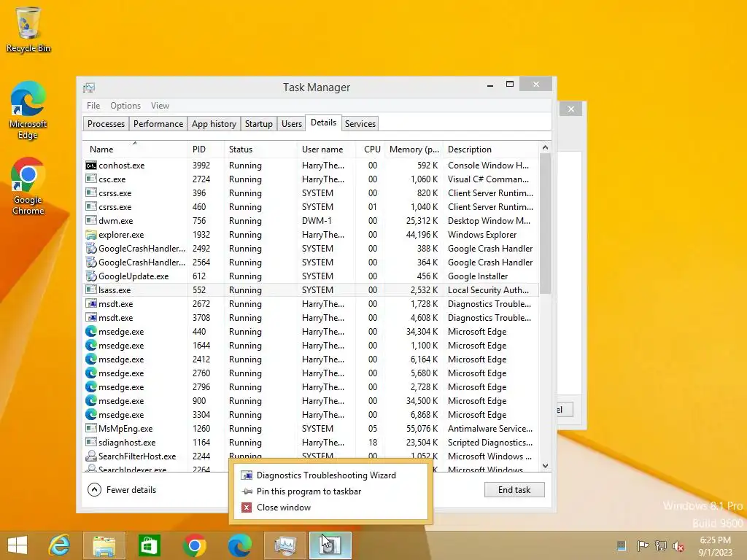Click the Windows Start button
Image resolution: width=747 pixels, height=560 pixels.
coord(18,545)
